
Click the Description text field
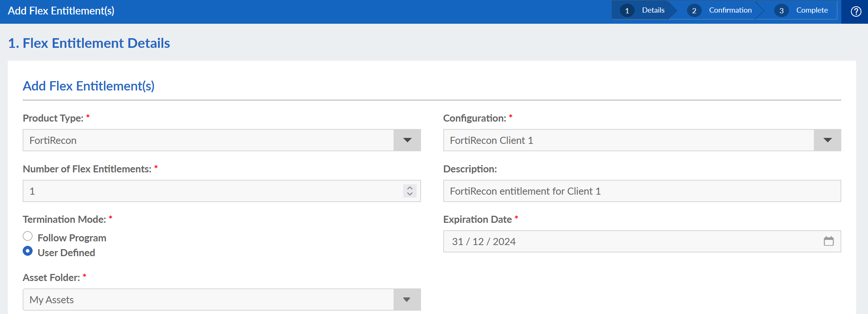tap(642, 191)
